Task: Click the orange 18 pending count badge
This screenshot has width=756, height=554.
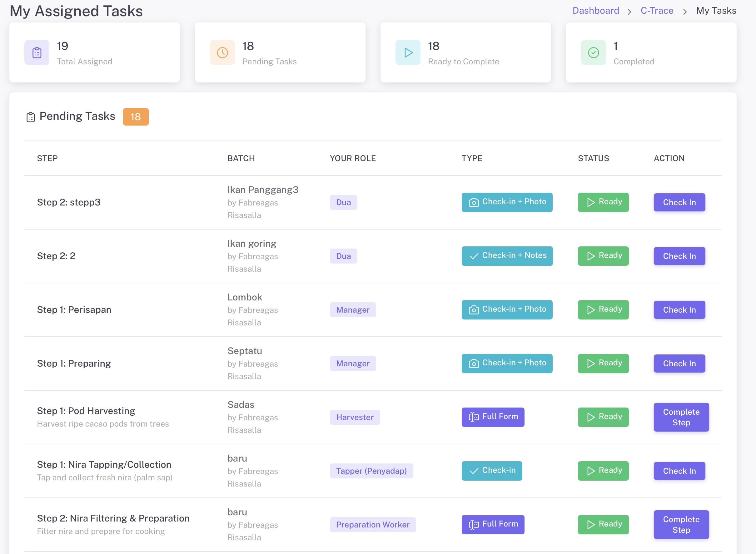Action: pyautogui.click(x=136, y=117)
